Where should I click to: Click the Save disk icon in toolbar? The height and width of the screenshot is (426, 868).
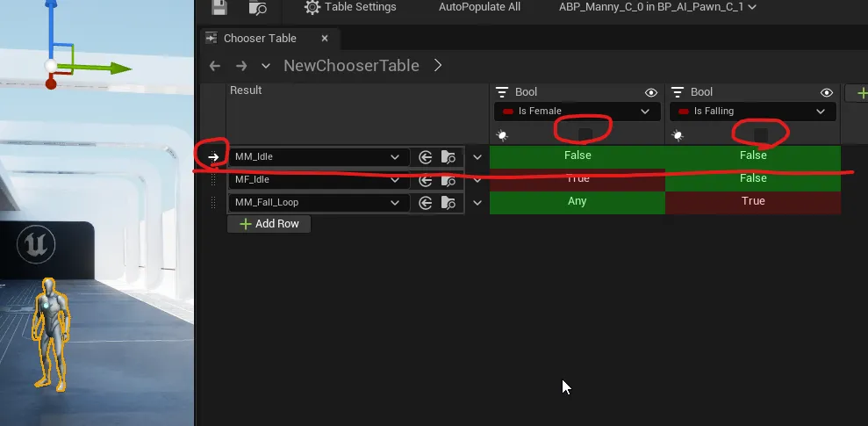[219, 7]
